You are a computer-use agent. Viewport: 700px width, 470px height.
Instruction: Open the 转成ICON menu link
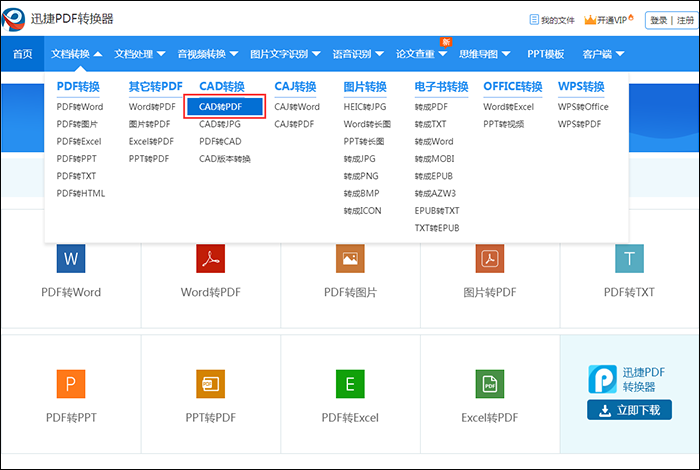tap(362, 211)
